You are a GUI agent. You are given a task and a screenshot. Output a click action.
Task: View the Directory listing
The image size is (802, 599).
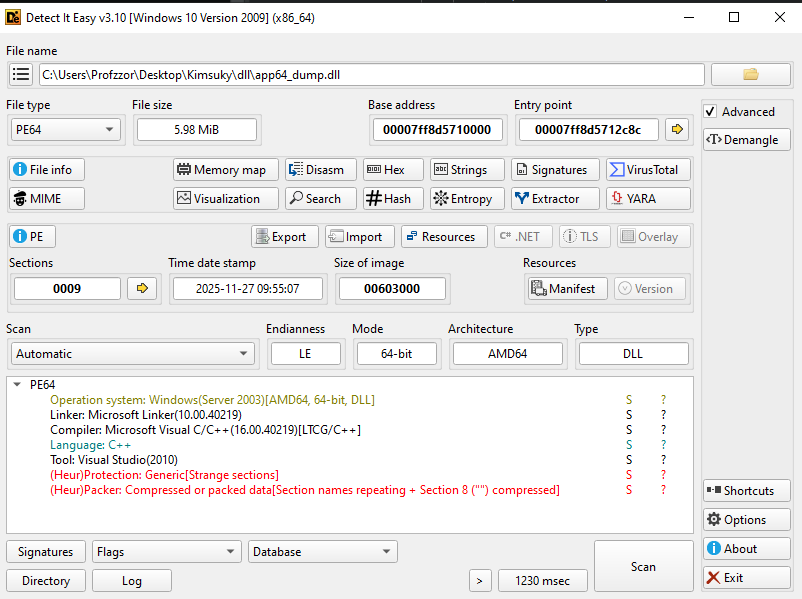[x=45, y=580]
